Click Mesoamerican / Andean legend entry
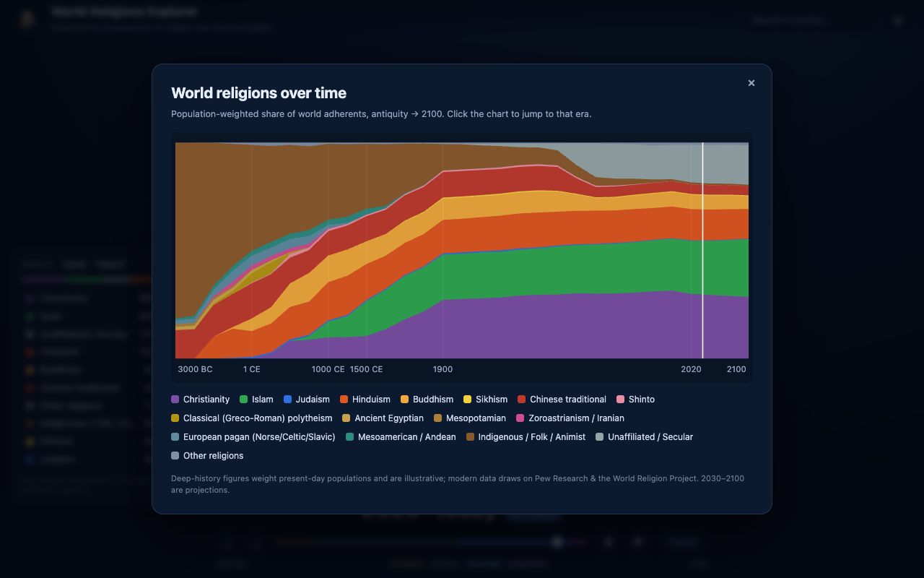This screenshot has width=924, height=578. coord(401,437)
